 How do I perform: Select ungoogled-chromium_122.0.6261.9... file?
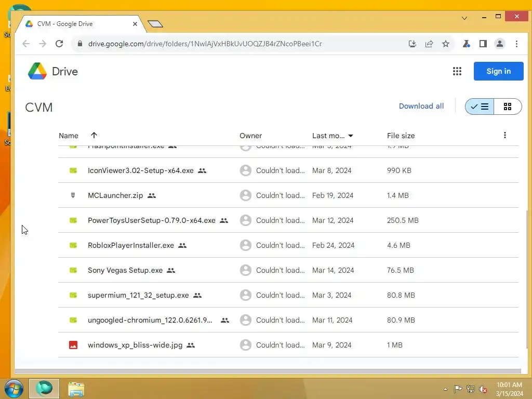point(150,320)
